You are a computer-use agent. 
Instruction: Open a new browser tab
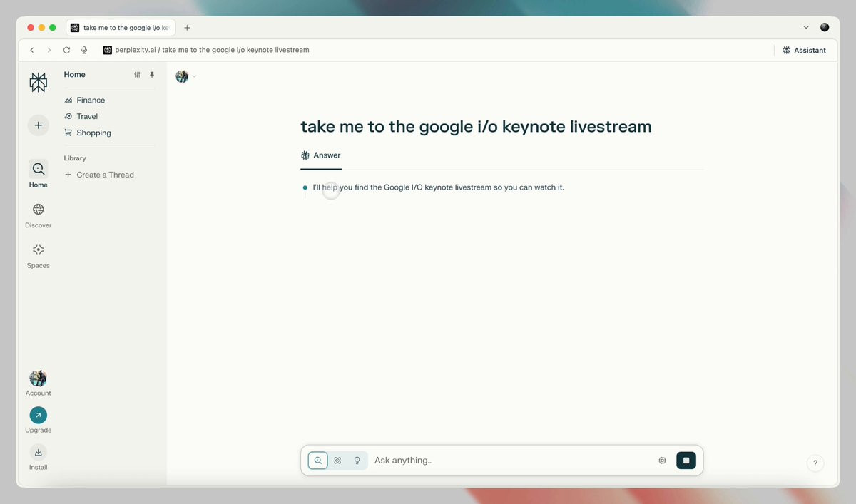187,28
